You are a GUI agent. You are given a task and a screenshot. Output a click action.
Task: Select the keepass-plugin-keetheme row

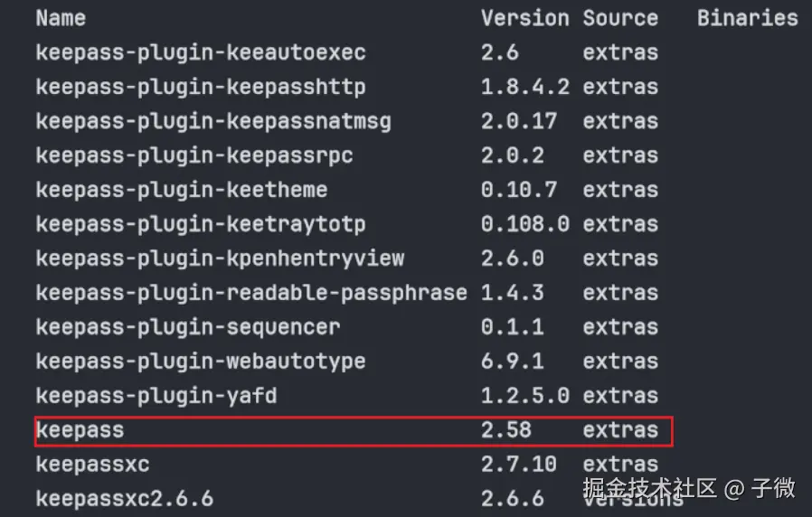tap(181, 190)
